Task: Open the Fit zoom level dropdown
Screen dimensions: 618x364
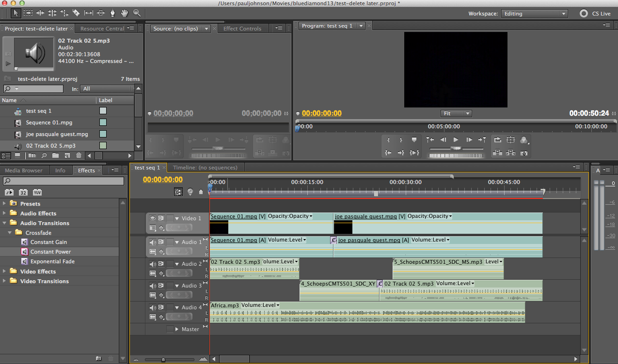Action: [x=456, y=113]
